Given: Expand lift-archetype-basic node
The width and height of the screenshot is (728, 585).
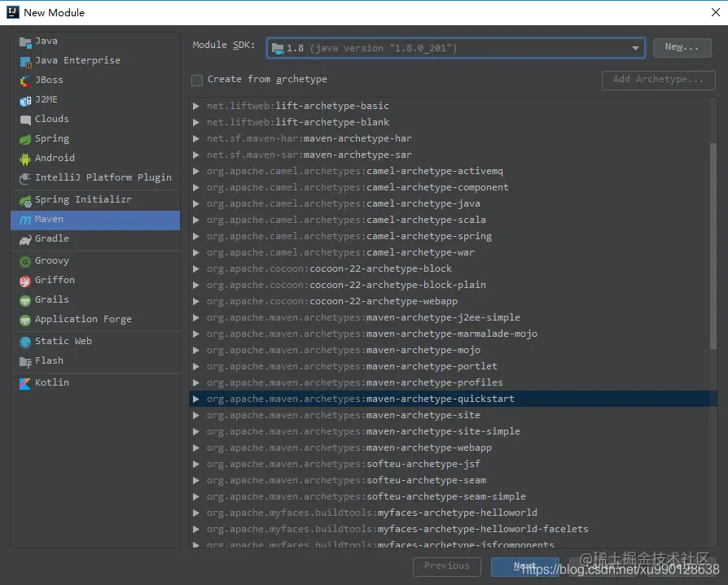Looking at the screenshot, I should [x=196, y=107].
